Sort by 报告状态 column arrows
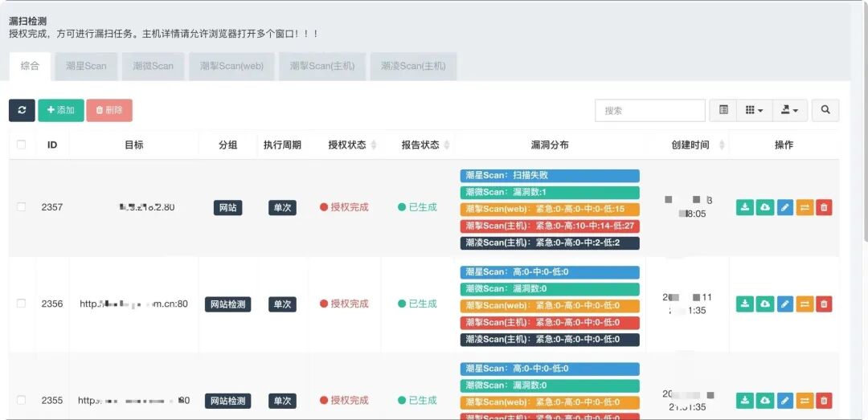The image size is (868, 420). (447, 145)
